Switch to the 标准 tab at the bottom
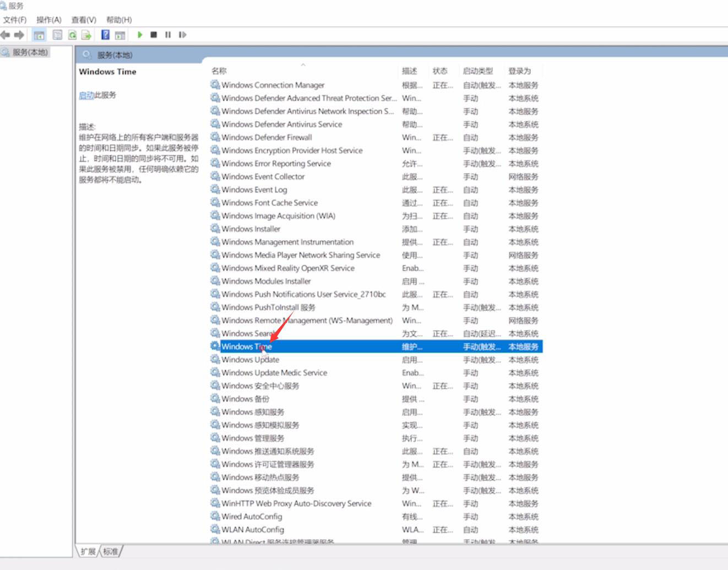This screenshot has width=728, height=570. pyautogui.click(x=111, y=551)
